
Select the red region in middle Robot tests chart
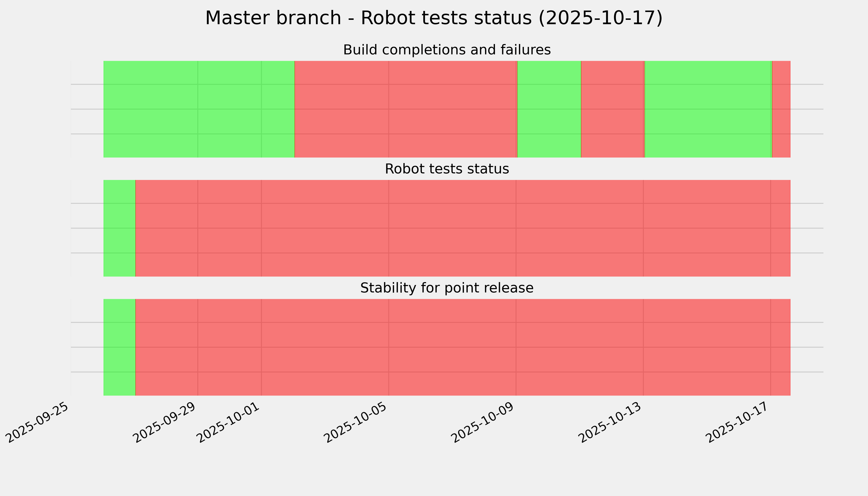463,228
